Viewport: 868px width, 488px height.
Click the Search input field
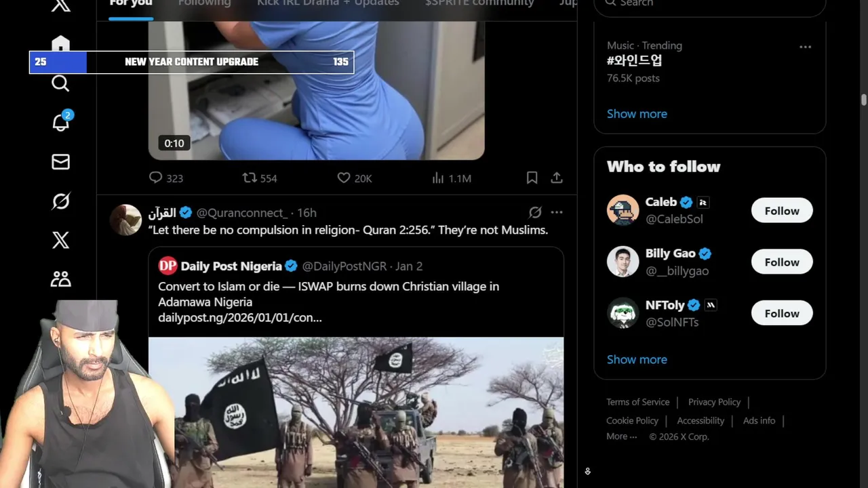(x=710, y=5)
